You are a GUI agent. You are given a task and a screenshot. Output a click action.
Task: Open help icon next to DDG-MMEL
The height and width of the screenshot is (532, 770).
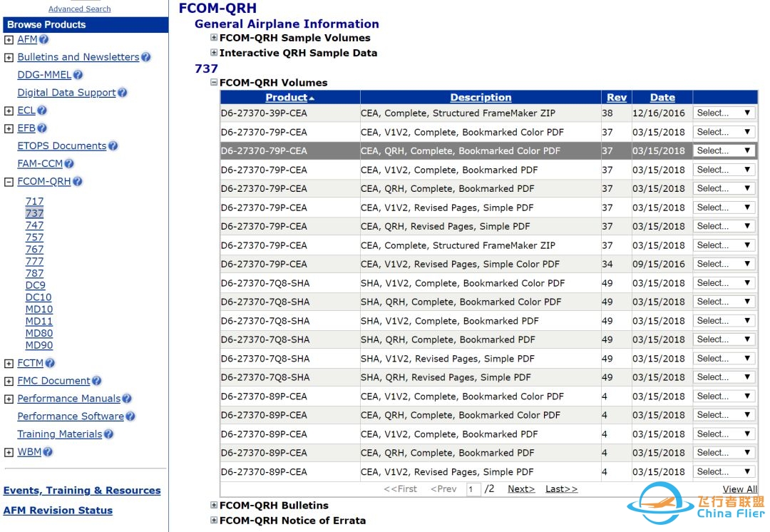point(78,75)
